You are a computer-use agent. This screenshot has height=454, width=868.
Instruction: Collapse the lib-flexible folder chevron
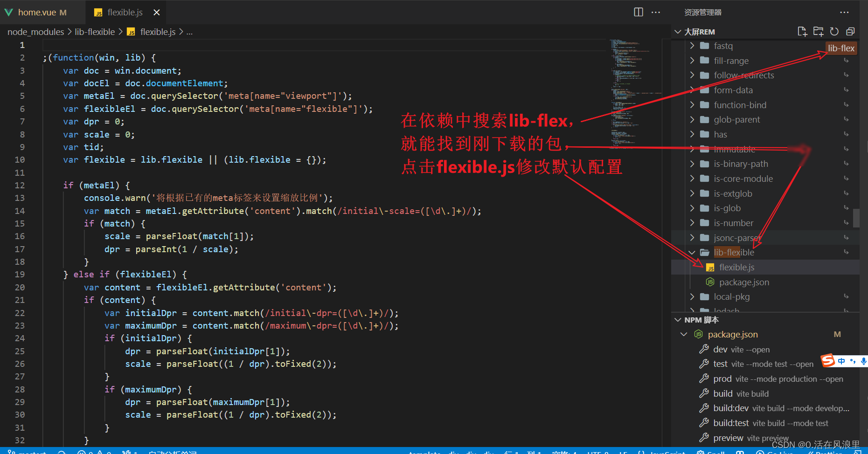(x=692, y=252)
